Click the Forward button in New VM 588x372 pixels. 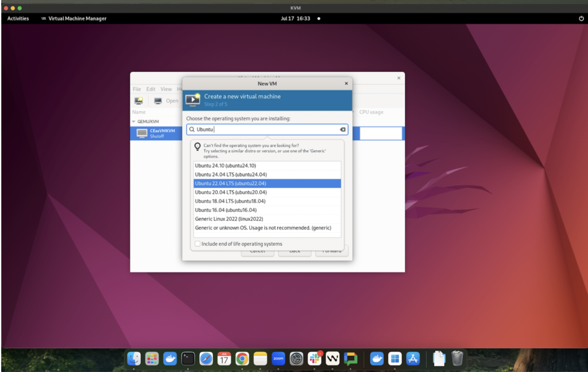[x=331, y=251]
